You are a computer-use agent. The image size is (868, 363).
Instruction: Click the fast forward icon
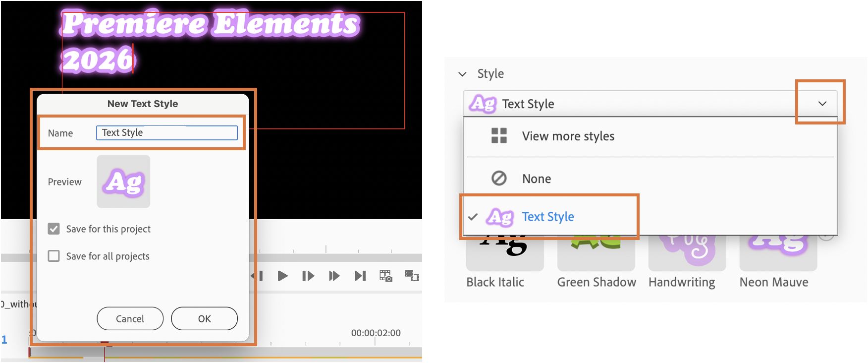334,276
